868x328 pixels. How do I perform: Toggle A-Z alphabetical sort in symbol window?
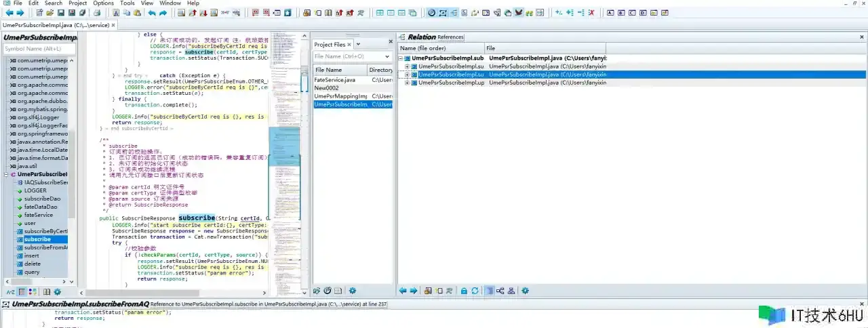coord(10,291)
